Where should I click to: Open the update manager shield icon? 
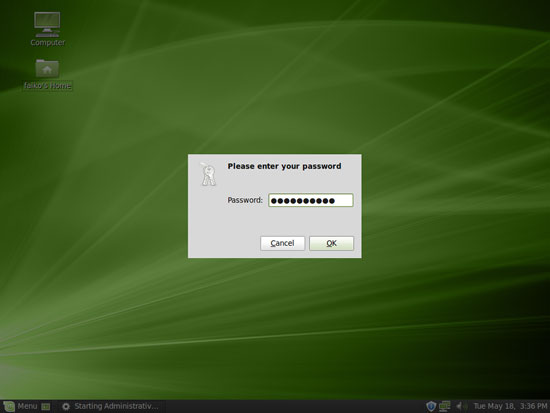pos(431,406)
